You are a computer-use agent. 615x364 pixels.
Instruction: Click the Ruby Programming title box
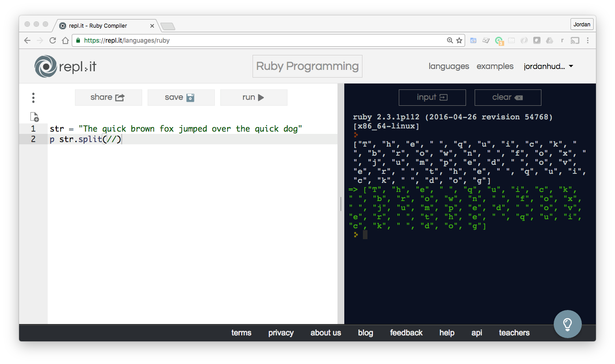pyautogui.click(x=307, y=66)
